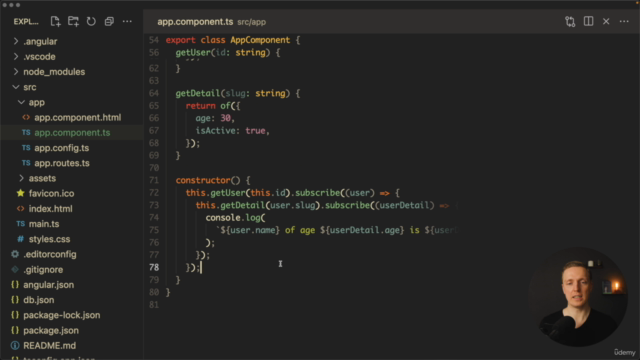640x360 pixels.
Task: Click line number 78 in the gutter
Action: (x=154, y=267)
